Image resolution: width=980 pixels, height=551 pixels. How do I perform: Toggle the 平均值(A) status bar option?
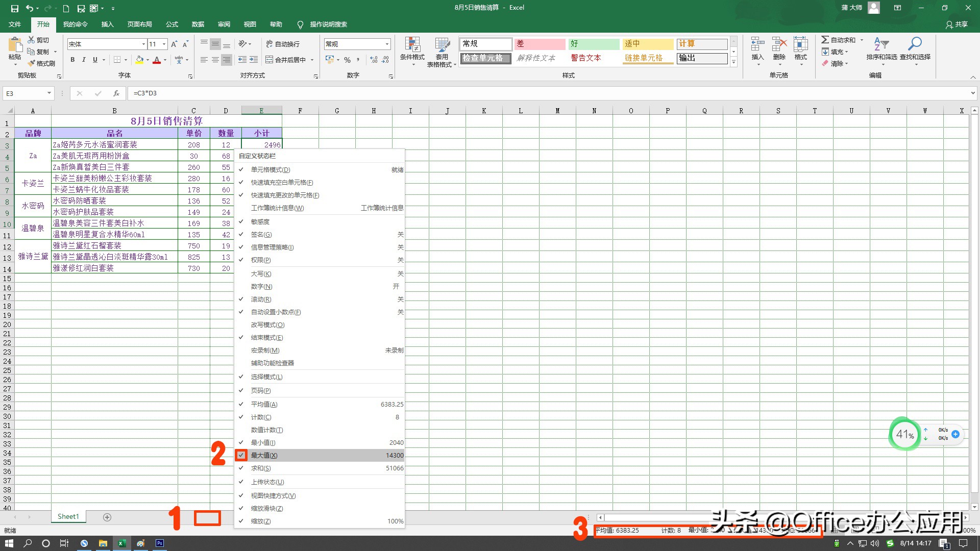(x=320, y=405)
